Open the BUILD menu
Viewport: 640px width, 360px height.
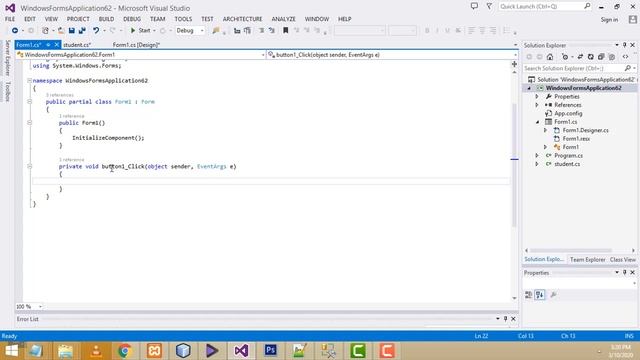(x=107, y=19)
